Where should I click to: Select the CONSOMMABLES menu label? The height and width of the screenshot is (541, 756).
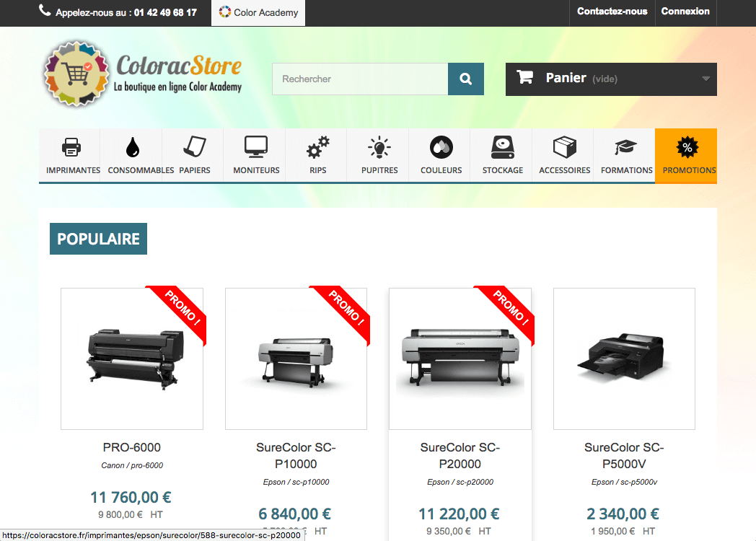tap(141, 170)
